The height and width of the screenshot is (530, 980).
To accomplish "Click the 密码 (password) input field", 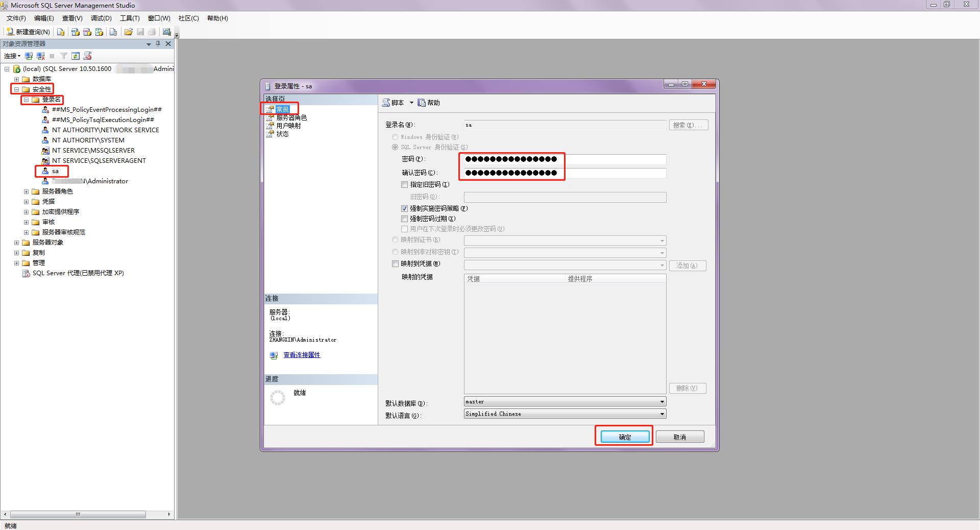I will [x=565, y=159].
